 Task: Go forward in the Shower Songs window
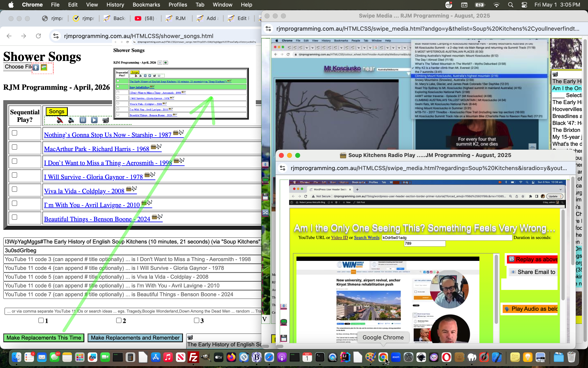click(x=23, y=36)
